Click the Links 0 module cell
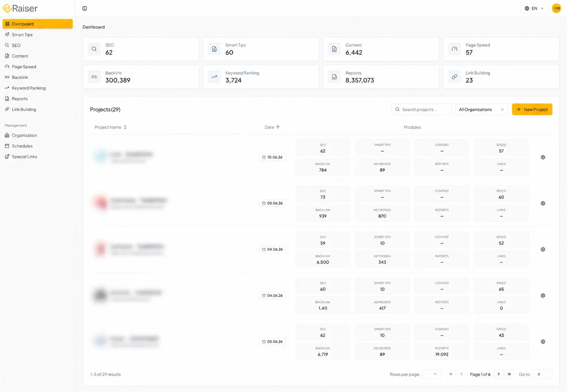The height and width of the screenshot is (392, 567). click(501, 305)
